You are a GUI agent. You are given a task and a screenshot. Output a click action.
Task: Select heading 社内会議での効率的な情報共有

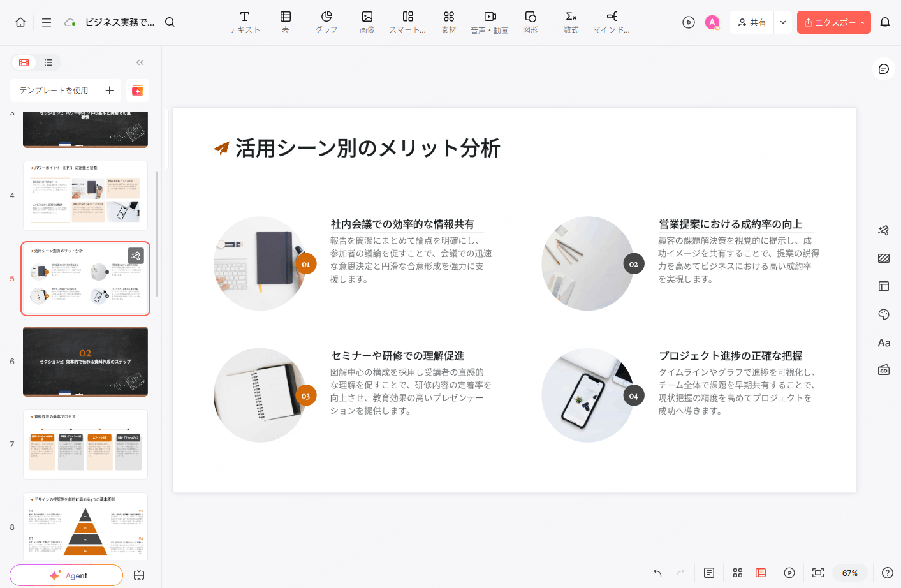tap(402, 224)
